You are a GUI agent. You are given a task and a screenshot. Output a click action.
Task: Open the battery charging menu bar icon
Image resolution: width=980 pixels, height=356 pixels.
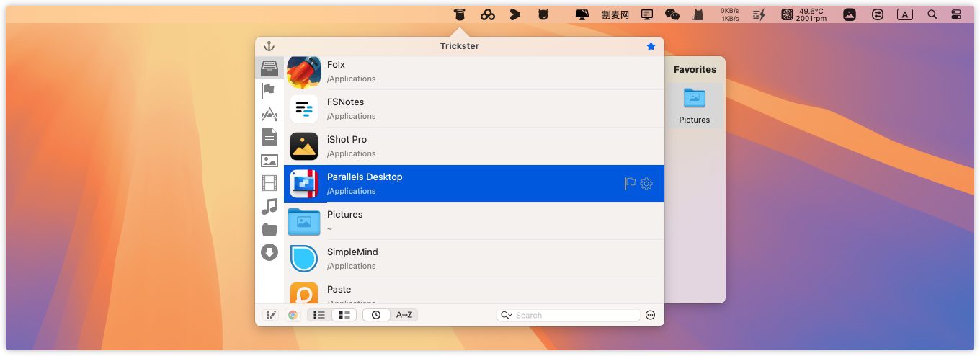pos(759,14)
